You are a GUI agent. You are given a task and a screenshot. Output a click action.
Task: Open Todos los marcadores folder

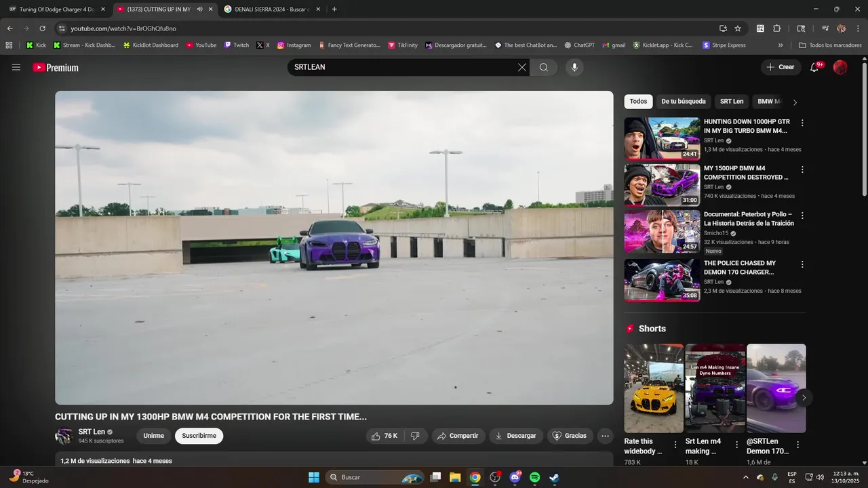click(x=830, y=45)
